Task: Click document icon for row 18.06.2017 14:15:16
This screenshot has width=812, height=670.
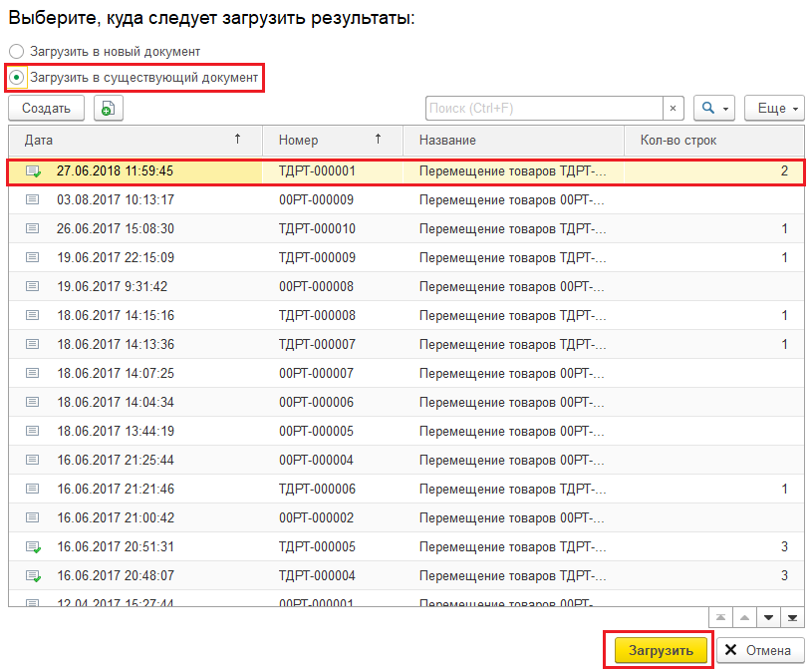Action: pyautogui.click(x=33, y=315)
